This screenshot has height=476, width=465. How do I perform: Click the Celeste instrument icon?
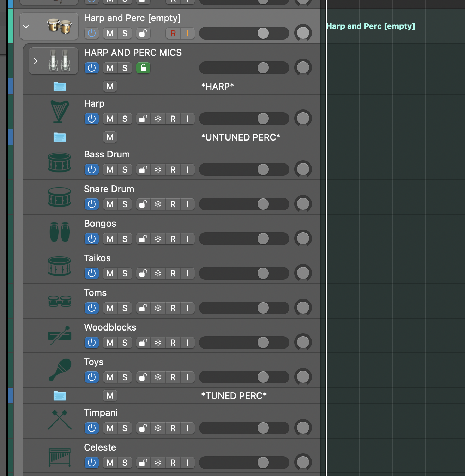pos(59,457)
